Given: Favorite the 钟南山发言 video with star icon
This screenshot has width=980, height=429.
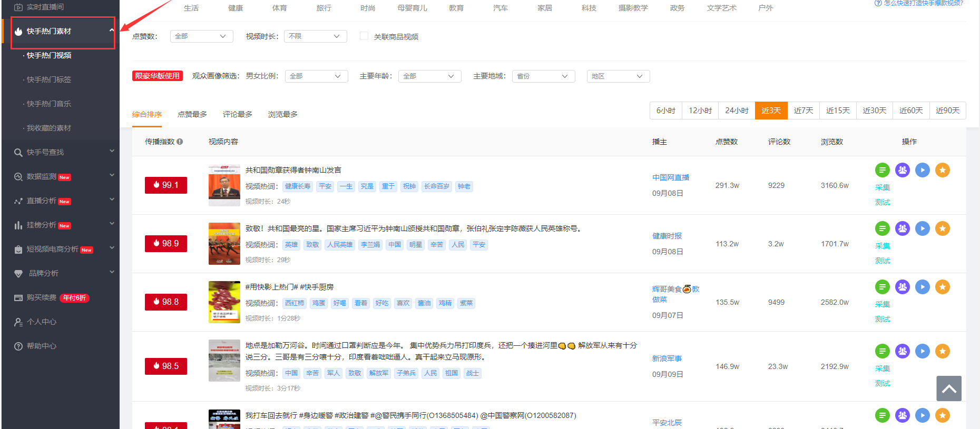Looking at the screenshot, I should 943,170.
